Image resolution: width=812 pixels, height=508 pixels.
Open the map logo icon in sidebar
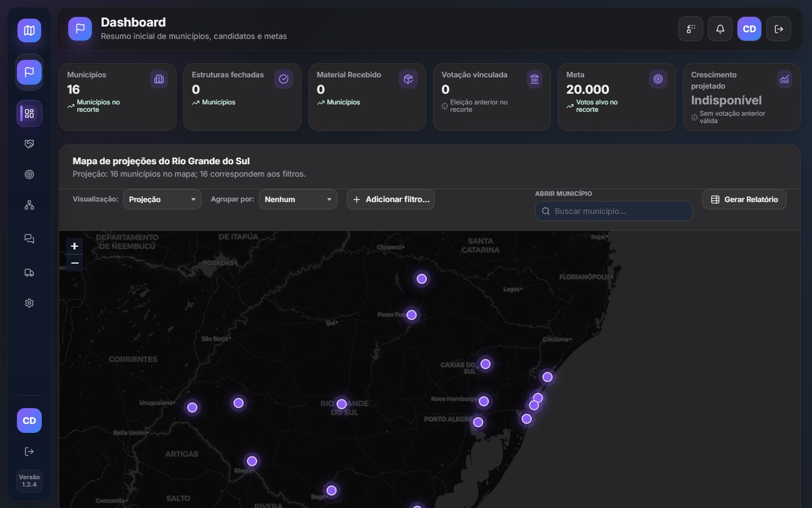[29, 30]
